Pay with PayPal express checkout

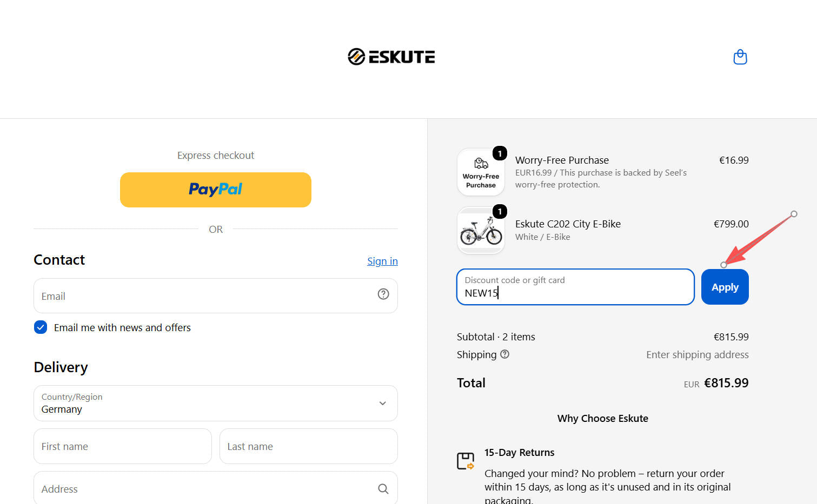(216, 190)
